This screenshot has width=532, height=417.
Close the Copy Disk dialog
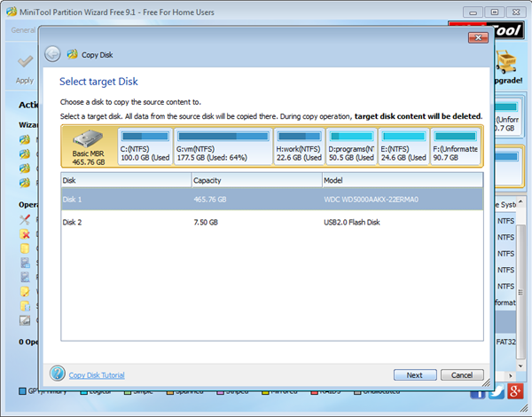(478, 37)
